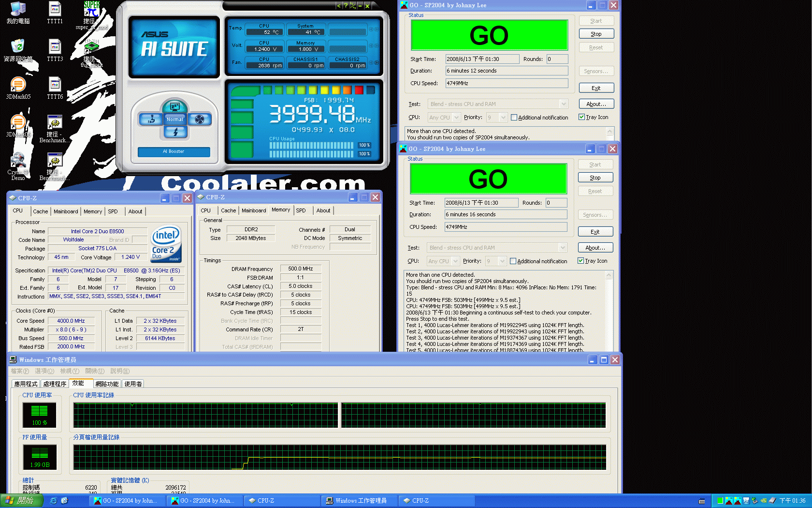
Task: Click the AI Booster button
Action: 174,151
